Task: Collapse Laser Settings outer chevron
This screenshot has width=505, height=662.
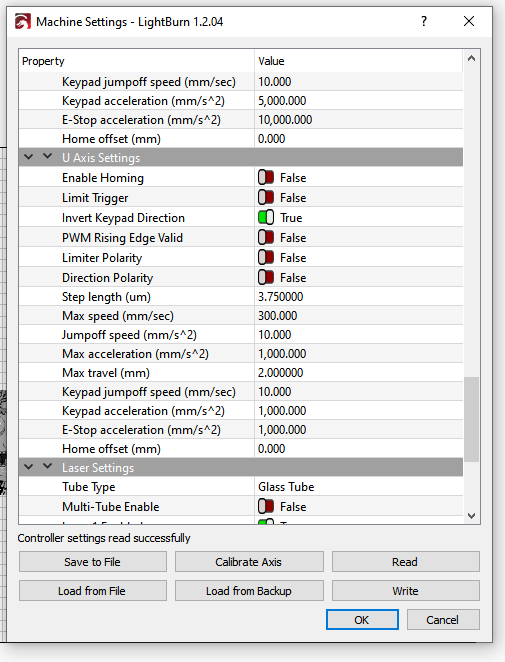Action: [x=28, y=467]
